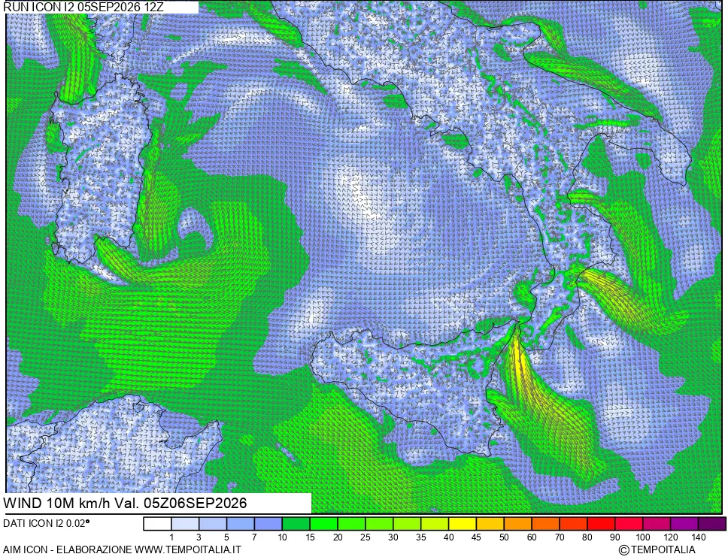
Task: Select the yellow-green swatch between 35 and 40
Action: pos(435,524)
